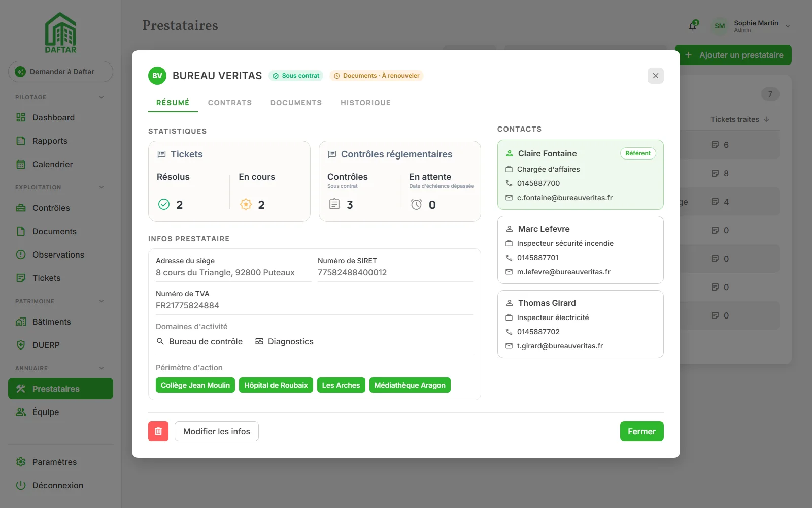Click SIRET number 77582488400012
The width and height of the screenshot is (812, 508).
pos(352,273)
